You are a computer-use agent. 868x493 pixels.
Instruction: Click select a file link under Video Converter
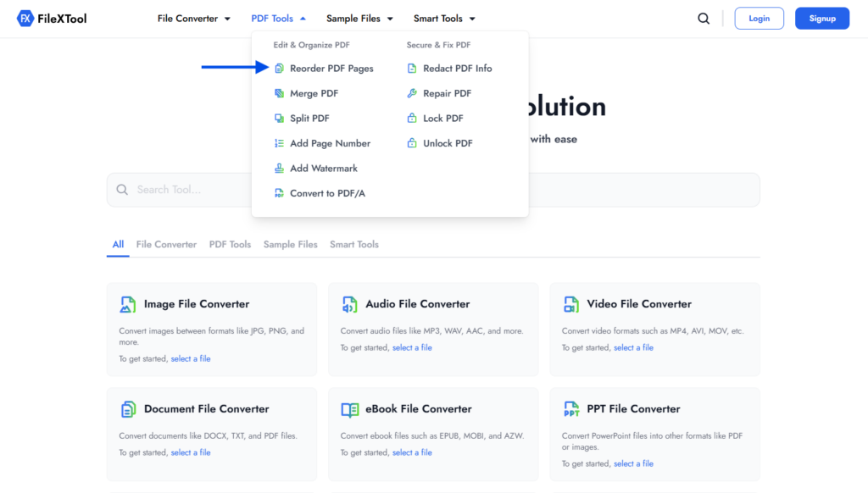pyautogui.click(x=633, y=348)
